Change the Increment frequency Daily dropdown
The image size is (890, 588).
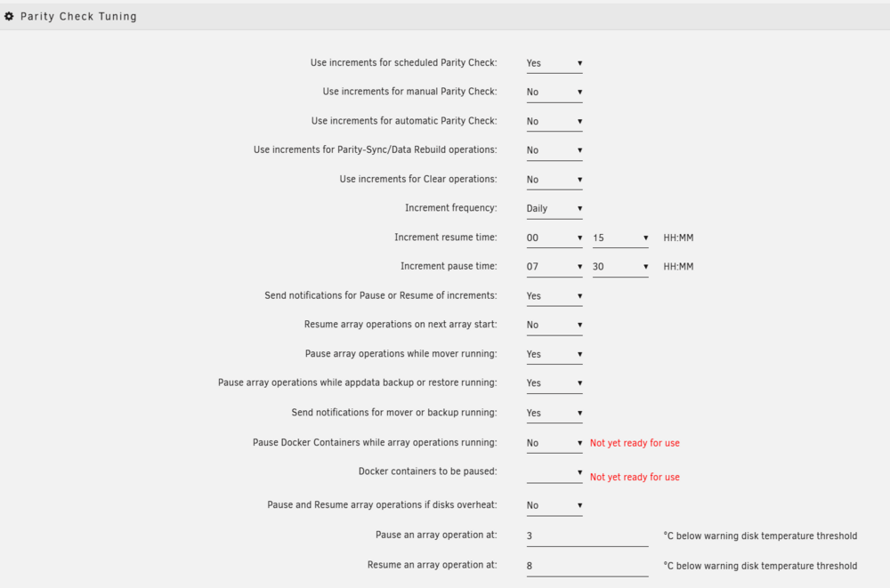tap(554, 209)
